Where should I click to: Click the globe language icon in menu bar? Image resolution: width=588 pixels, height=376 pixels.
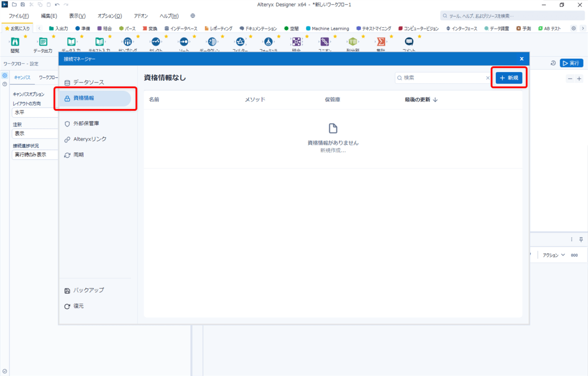(x=193, y=16)
